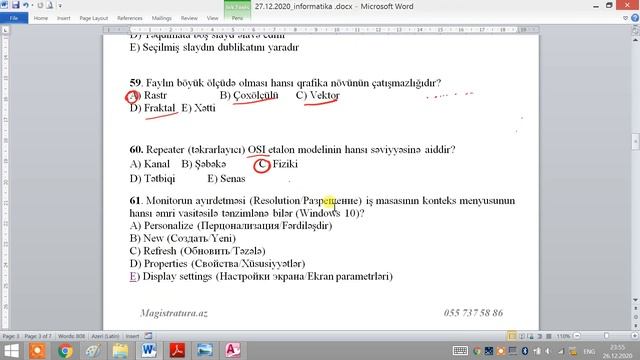Viewport: 640px width, 360px height.
Task: Click the Undo arrow icon
Action: (26, 5)
